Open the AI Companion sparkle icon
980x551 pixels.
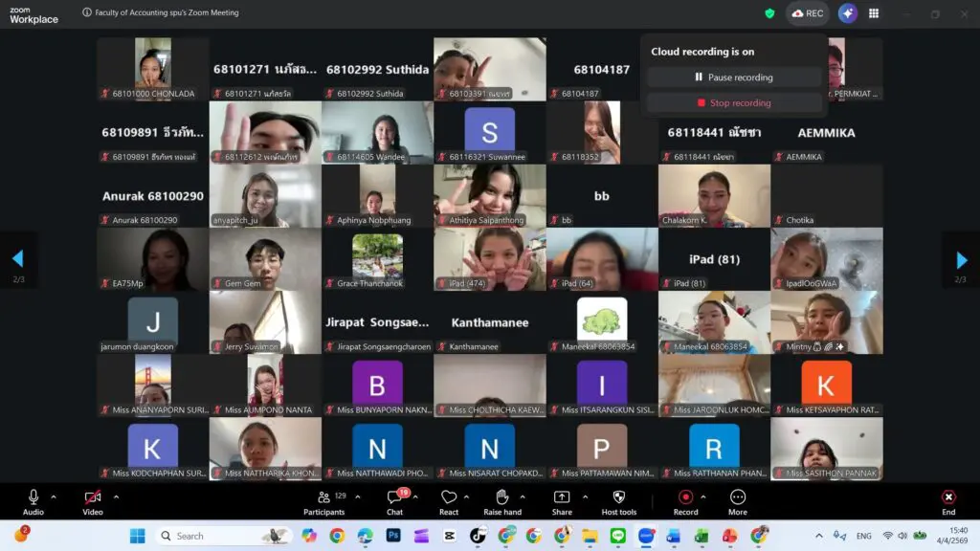[x=847, y=13]
